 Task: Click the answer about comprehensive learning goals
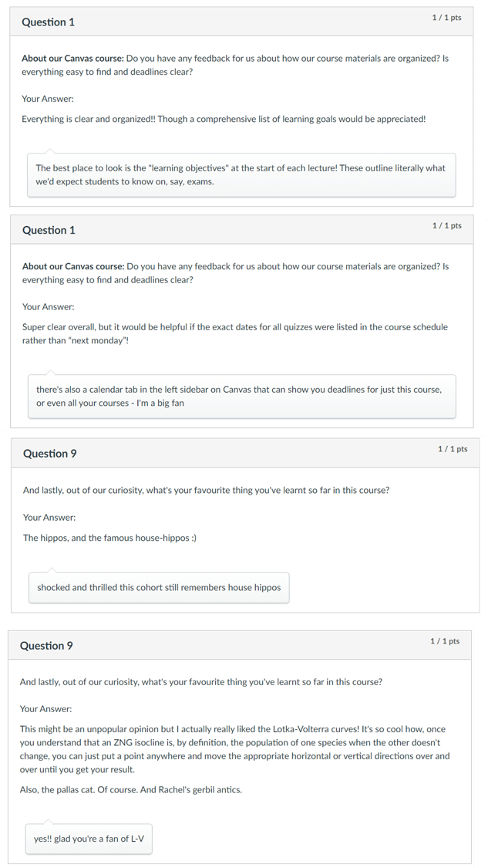point(224,119)
